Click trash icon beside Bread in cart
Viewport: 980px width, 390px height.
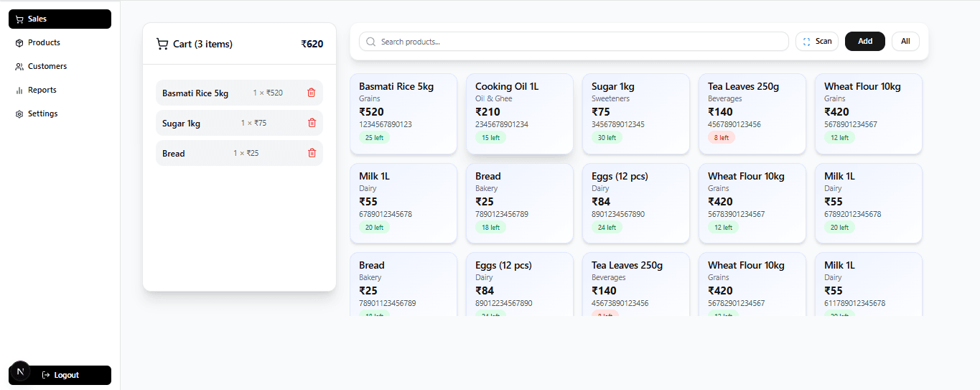[312, 153]
